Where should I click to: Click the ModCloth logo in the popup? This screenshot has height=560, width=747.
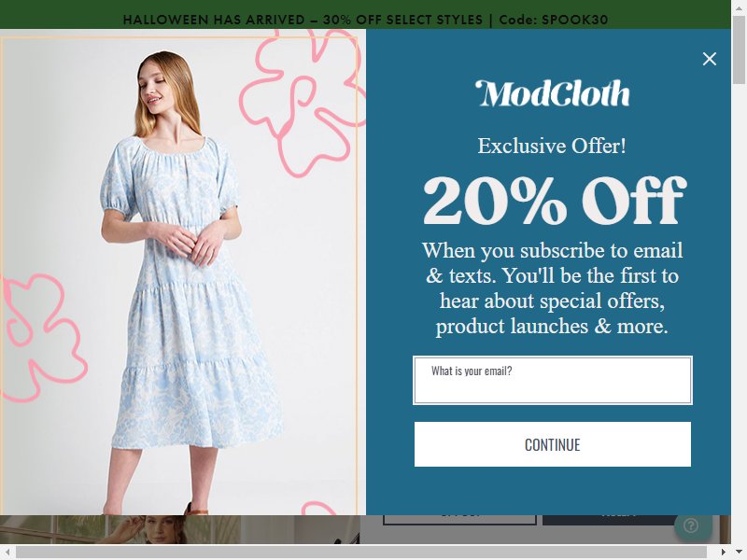[552, 92]
